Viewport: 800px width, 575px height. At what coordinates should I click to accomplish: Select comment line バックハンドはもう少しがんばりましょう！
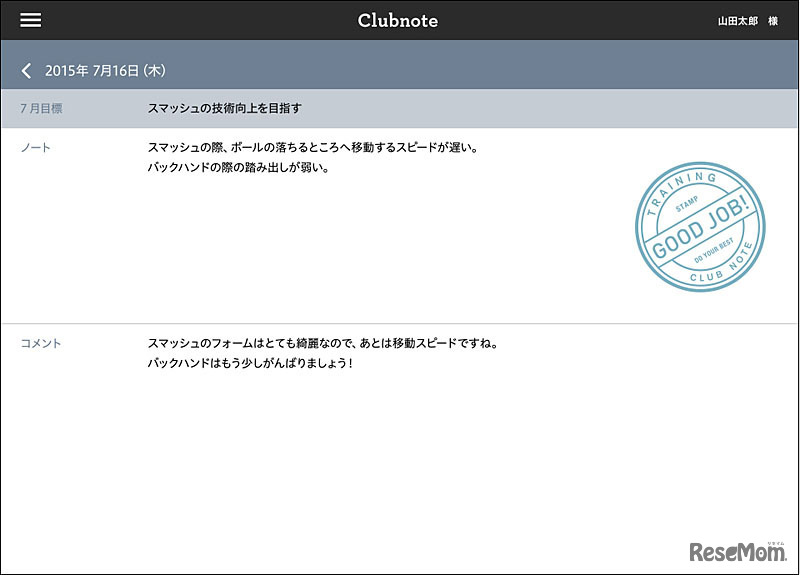250,363
